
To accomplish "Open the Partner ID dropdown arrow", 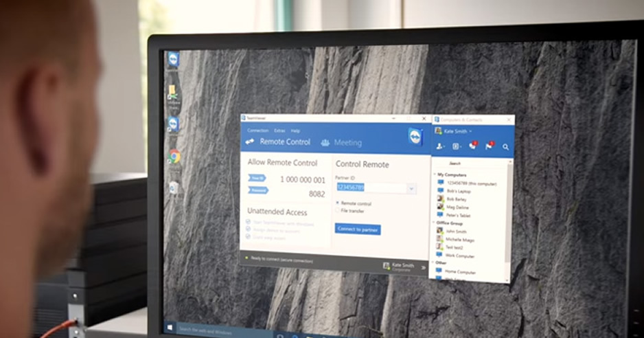I will [411, 189].
